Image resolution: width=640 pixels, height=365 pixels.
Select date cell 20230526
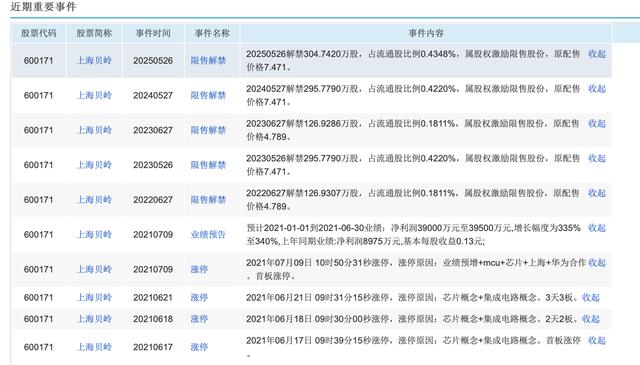[x=153, y=165]
